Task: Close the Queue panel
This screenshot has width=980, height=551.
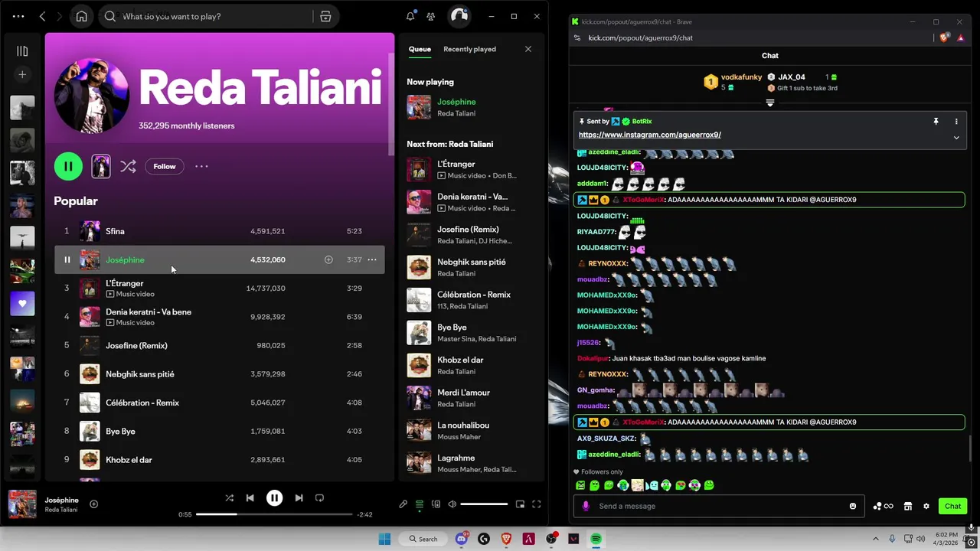Action: click(528, 49)
